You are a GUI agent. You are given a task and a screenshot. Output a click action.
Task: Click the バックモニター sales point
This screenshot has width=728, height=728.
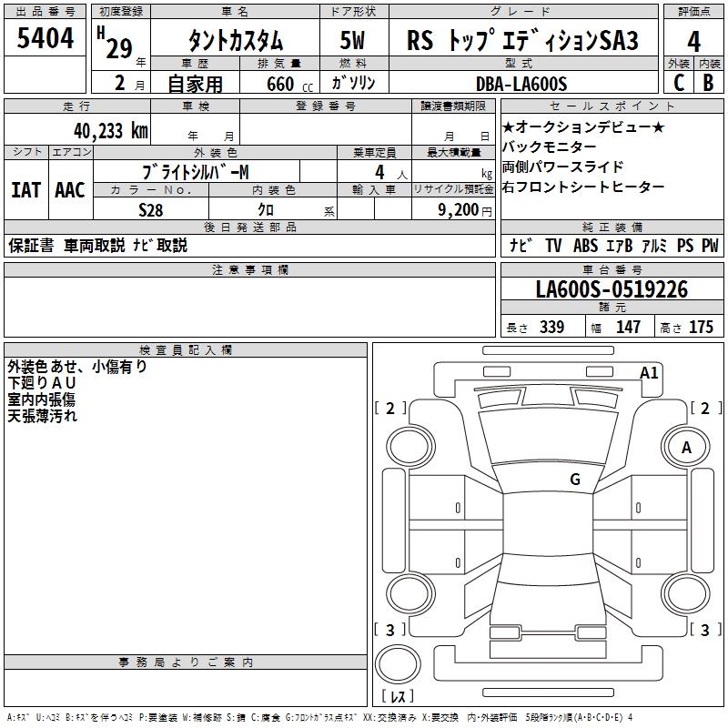(549, 147)
